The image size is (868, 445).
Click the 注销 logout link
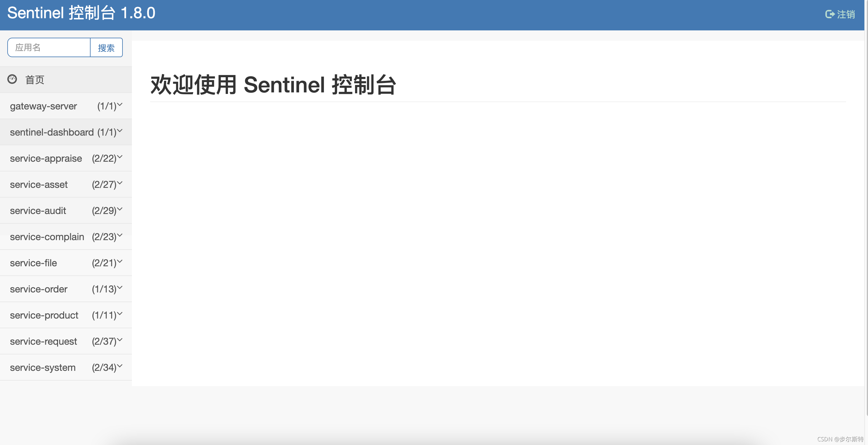tap(846, 14)
